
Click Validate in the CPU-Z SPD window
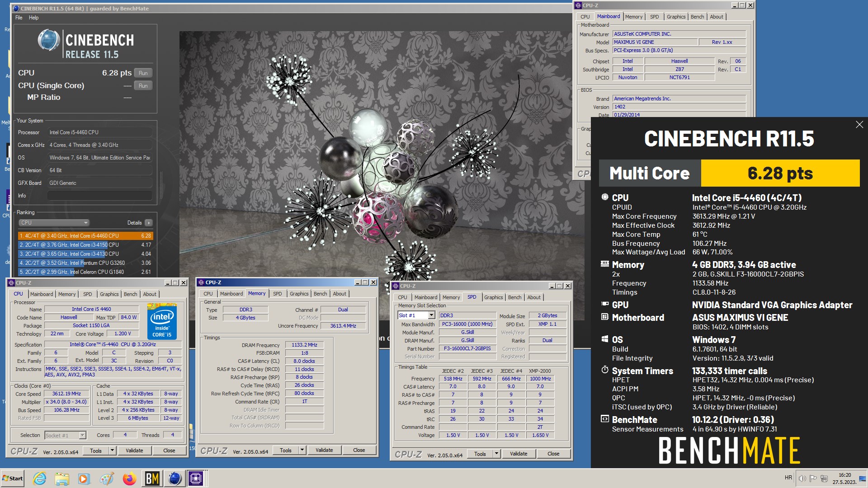coord(519,454)
